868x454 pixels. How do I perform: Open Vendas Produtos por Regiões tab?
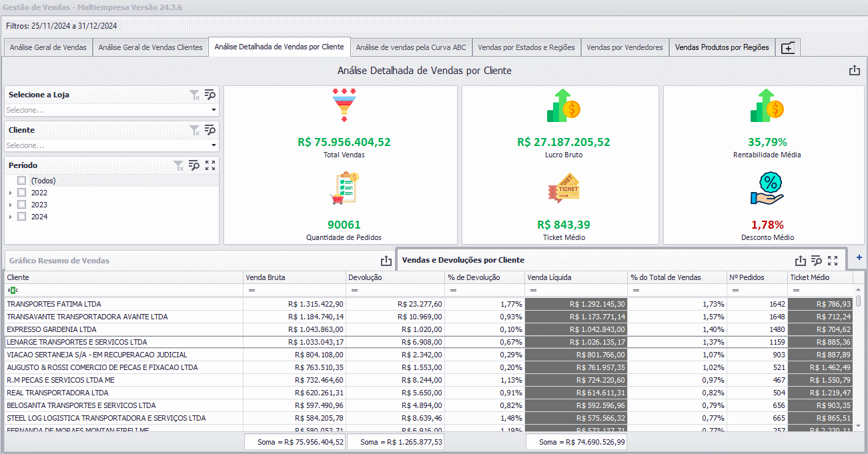coord(722,47)
